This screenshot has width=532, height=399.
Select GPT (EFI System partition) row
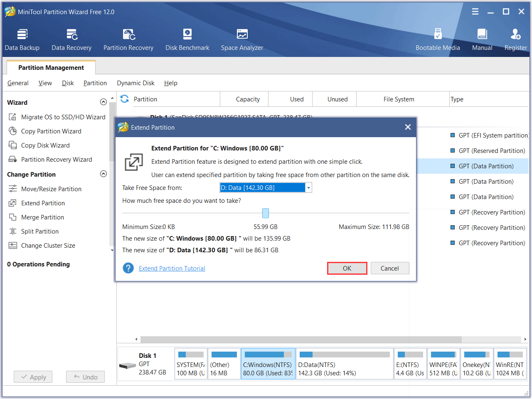click(x=489, y=135)
